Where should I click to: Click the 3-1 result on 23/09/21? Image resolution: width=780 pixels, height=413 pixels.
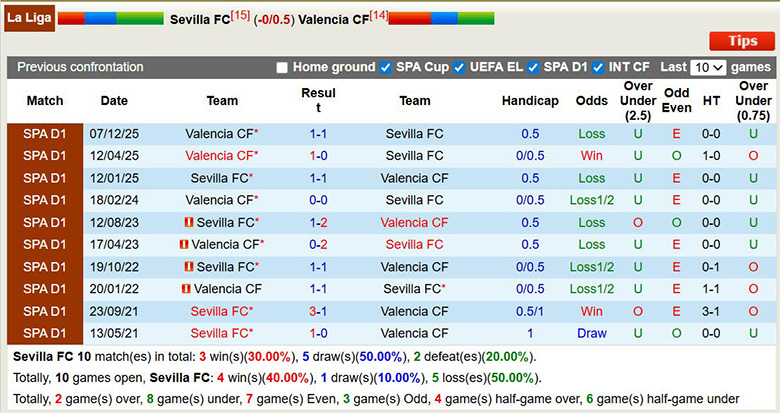coord(318,311)
